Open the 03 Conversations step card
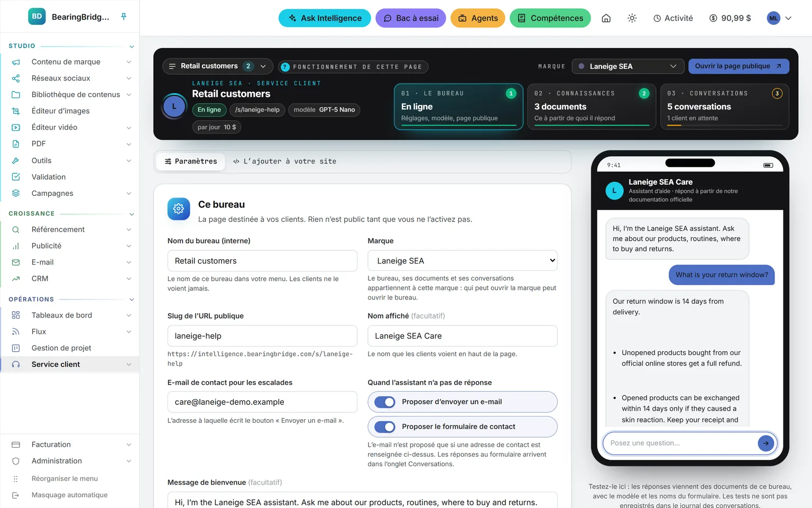 (725, 106)
